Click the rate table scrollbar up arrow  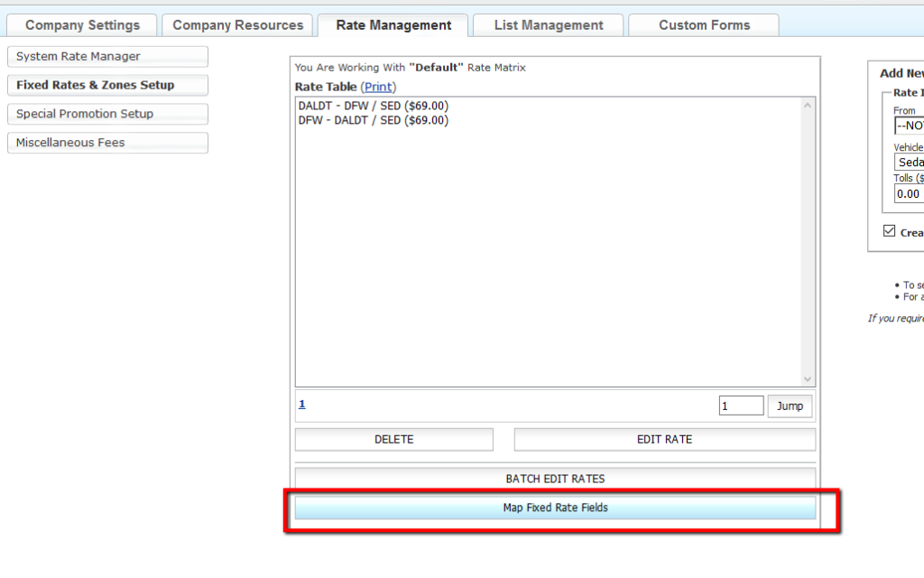pyautogui.click(x=807, y=106)
